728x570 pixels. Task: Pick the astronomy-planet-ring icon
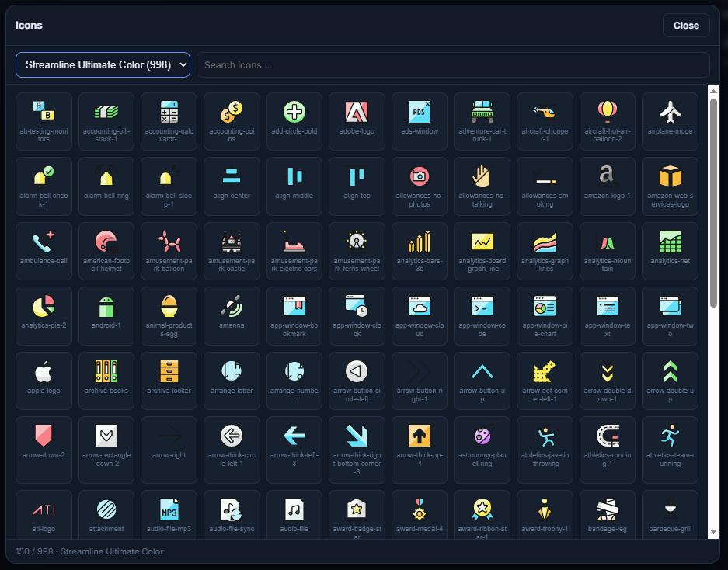[x=482, y=450]
